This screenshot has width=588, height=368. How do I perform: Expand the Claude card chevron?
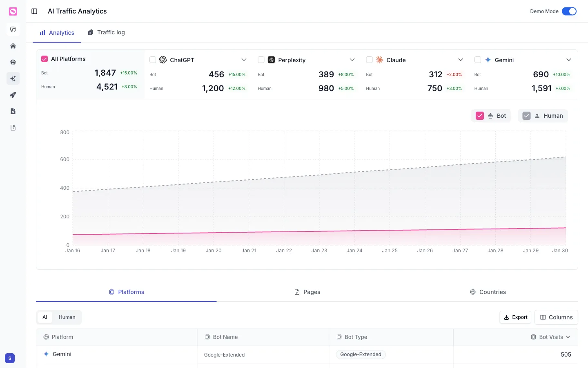coord(461,60)
